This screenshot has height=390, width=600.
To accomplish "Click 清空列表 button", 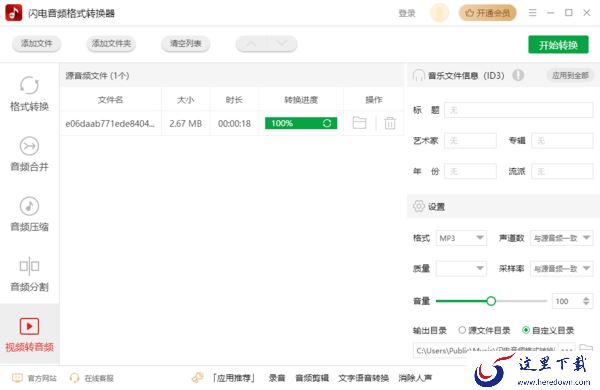I will [186, 44].
